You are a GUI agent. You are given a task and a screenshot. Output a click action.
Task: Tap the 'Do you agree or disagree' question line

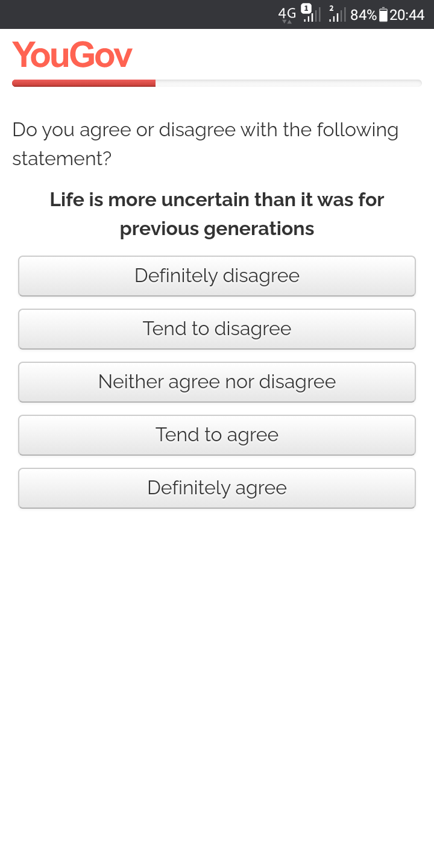[x=206, y=130]
